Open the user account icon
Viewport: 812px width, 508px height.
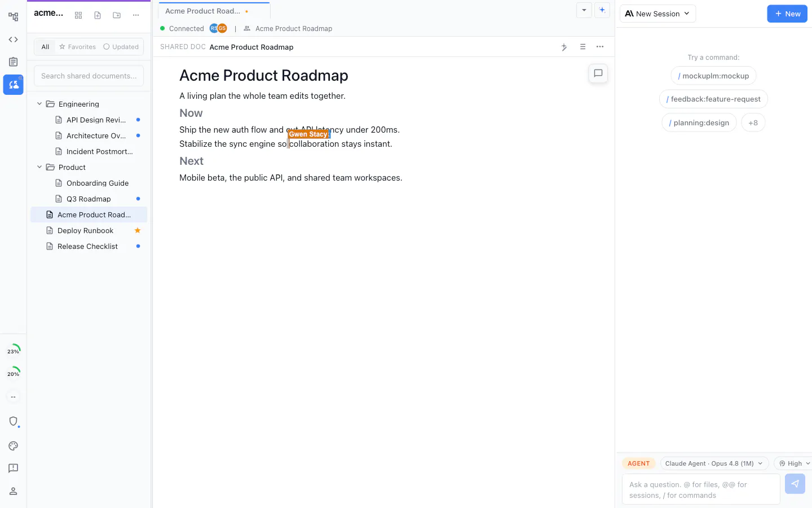13,491
